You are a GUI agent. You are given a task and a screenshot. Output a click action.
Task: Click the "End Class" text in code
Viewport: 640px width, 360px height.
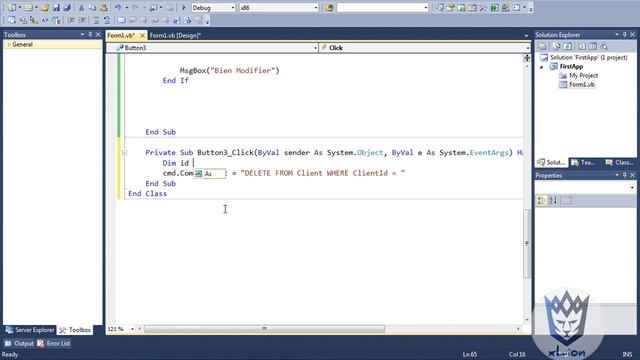coord(147,194)
